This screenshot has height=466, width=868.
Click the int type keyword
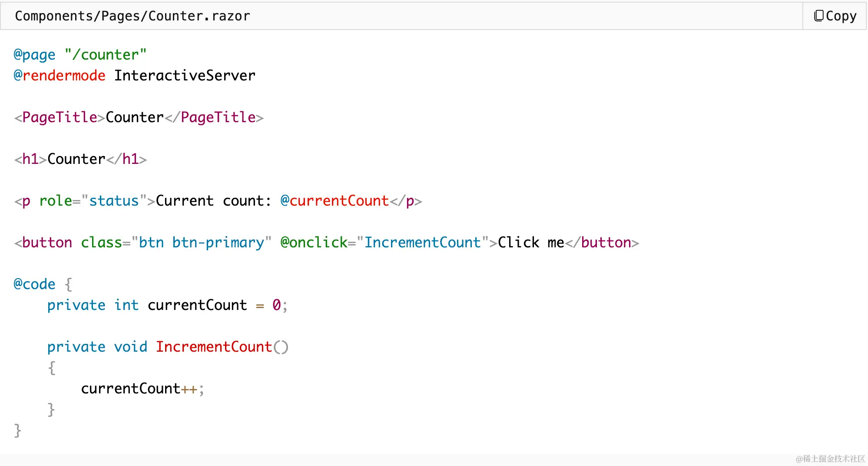tap(126, 305)
